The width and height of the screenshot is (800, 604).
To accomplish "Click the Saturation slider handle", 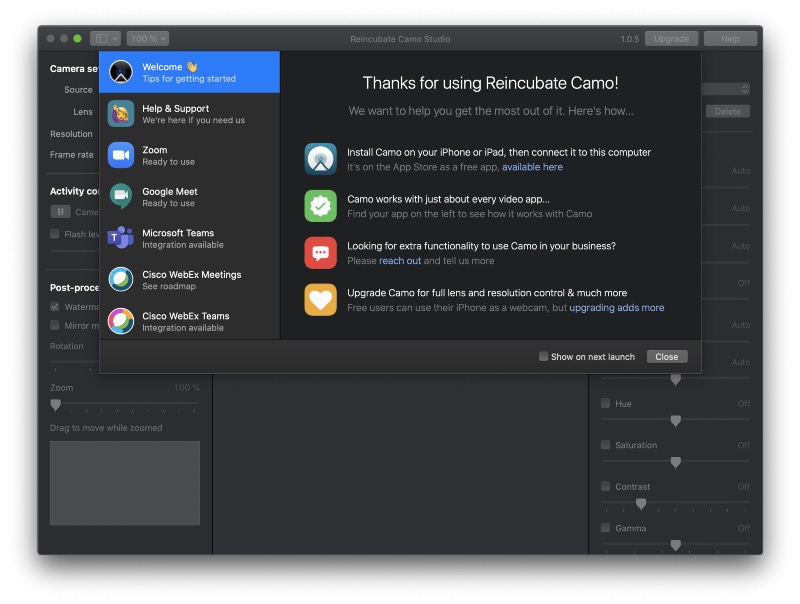I will point(676,462).
